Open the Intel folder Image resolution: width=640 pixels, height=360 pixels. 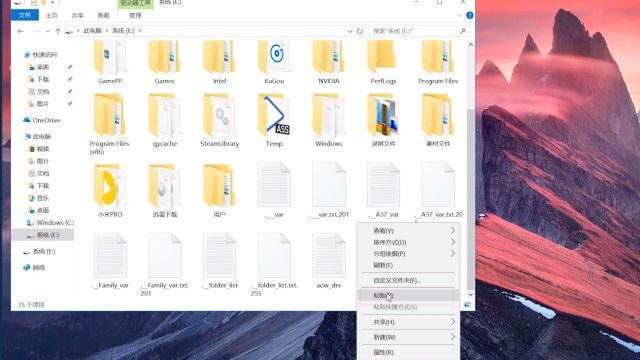(x=219, y=62)
